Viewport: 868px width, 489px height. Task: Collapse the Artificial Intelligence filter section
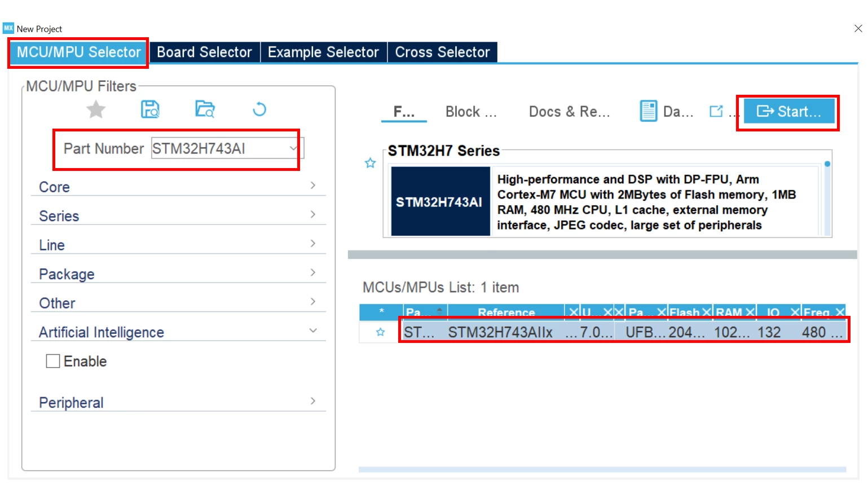(178, 332)
